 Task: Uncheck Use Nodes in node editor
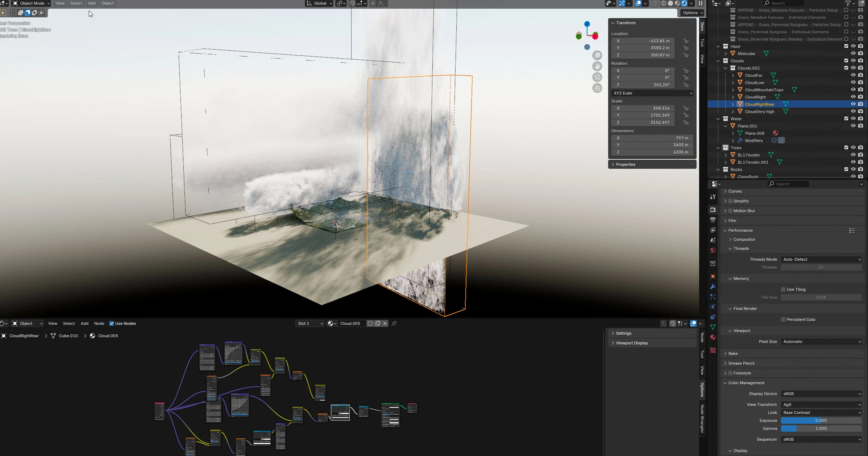[112, 323]
